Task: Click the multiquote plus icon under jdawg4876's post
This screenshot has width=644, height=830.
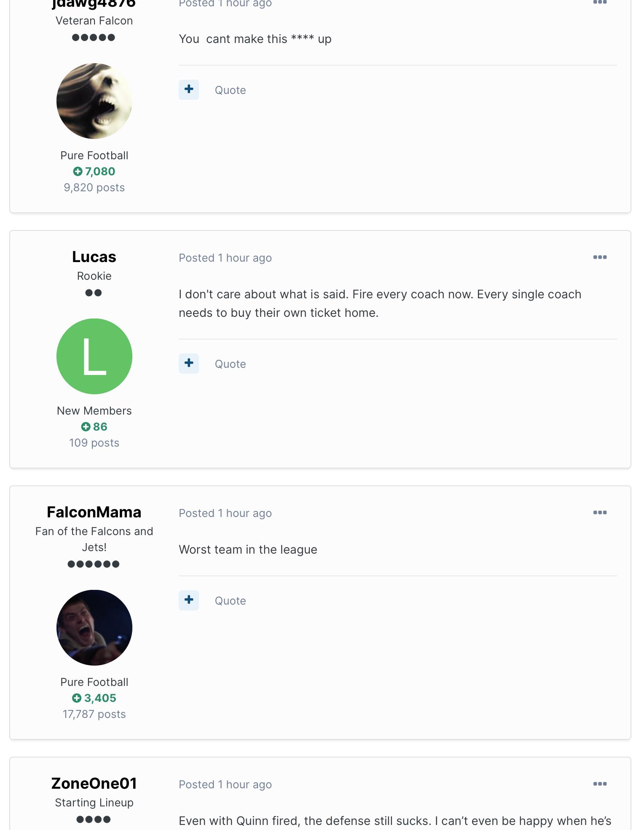Action: click(x=189, y=90)
